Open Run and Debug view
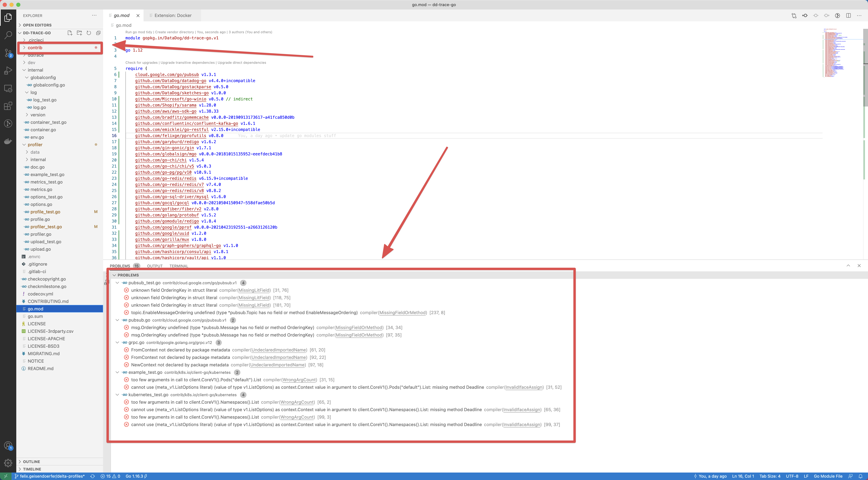The width and height of the screenshot is (868, 480). [x=8, y=70]
